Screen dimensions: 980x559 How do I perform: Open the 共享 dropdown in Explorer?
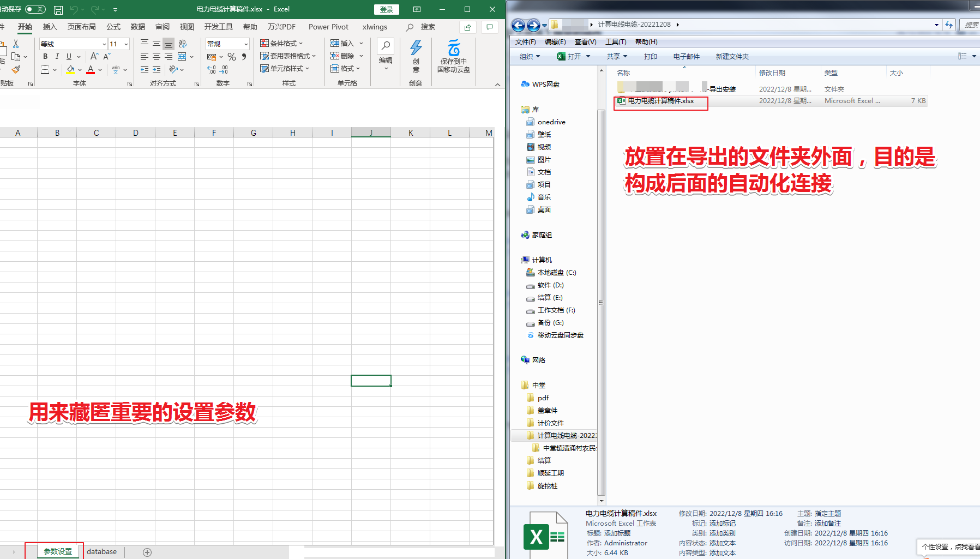617,56
